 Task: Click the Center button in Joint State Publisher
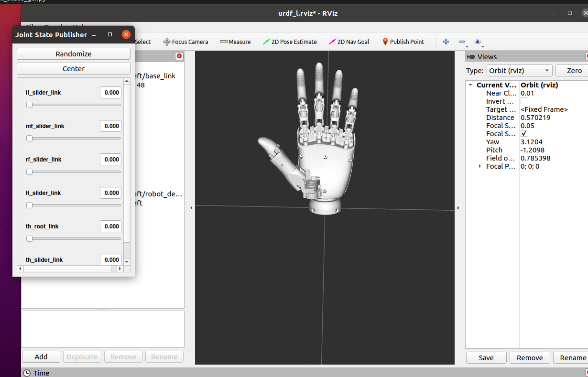(x=74, y=69)
